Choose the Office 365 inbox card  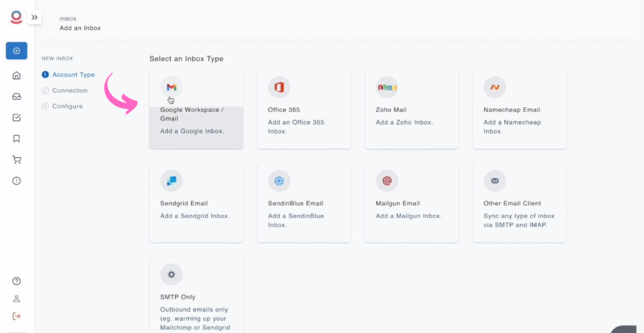[x=304, y=109]
